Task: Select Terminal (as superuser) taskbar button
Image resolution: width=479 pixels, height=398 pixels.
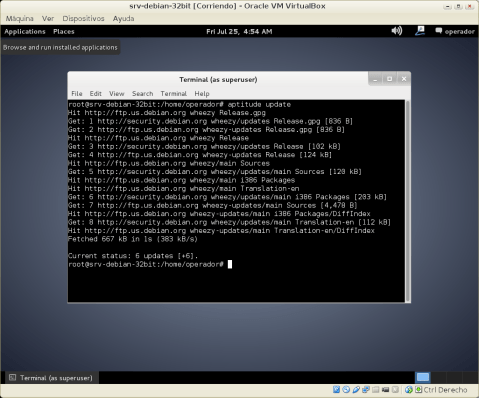Action: (x=51, y=378)
